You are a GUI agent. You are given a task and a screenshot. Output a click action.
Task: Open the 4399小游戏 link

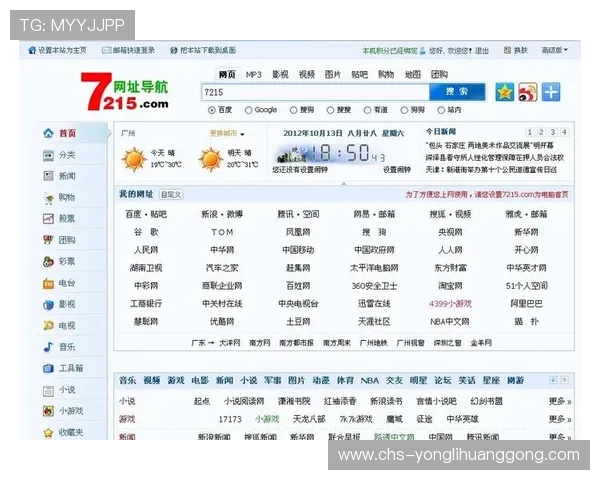pos(450,304)
